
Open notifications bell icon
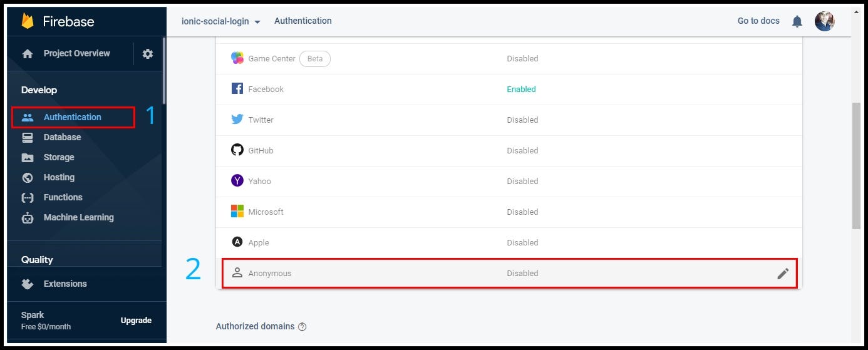[797, 21]
